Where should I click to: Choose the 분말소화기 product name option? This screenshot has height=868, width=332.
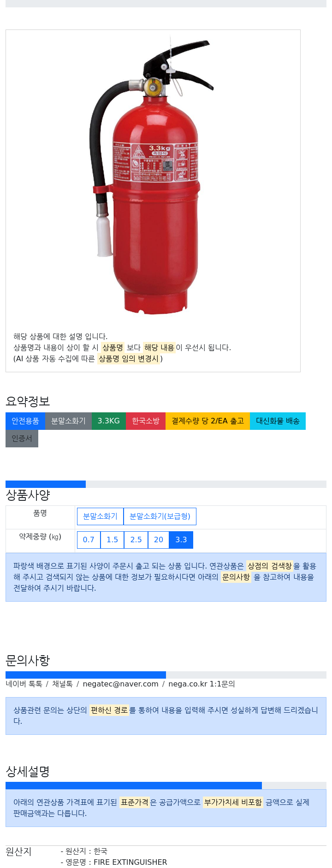coord(100,516)
